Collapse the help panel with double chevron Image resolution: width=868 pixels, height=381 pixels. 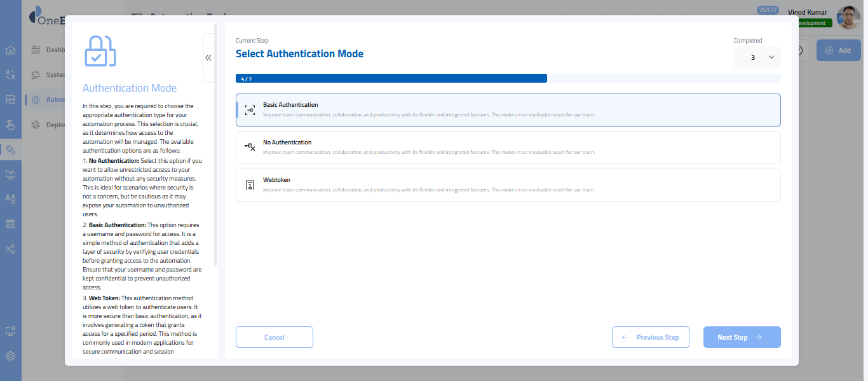tap(208, 58)
